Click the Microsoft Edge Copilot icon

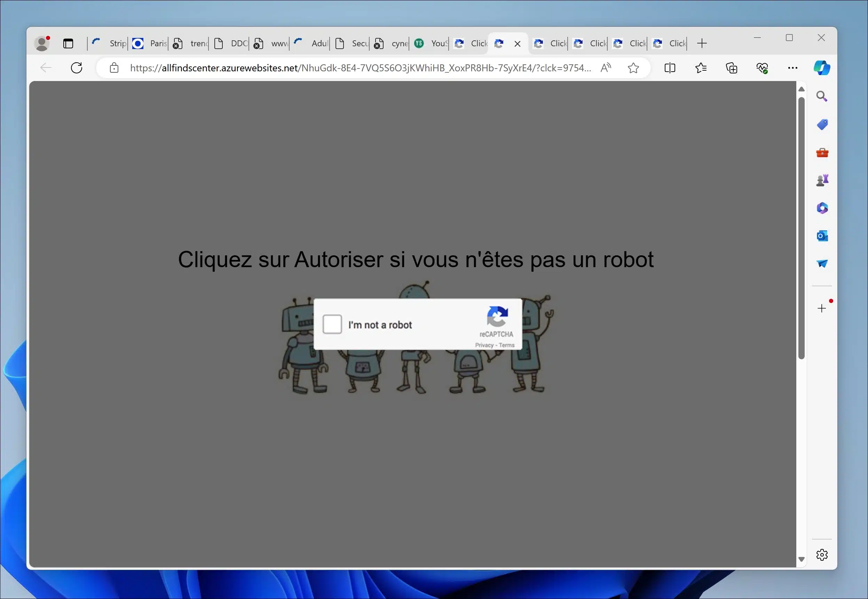(821, 68)
